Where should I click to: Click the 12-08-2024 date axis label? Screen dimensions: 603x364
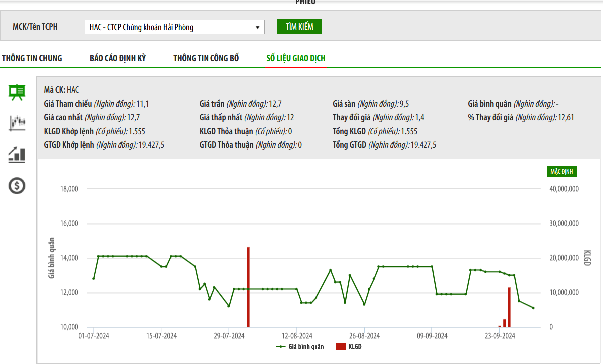[297, 336]
